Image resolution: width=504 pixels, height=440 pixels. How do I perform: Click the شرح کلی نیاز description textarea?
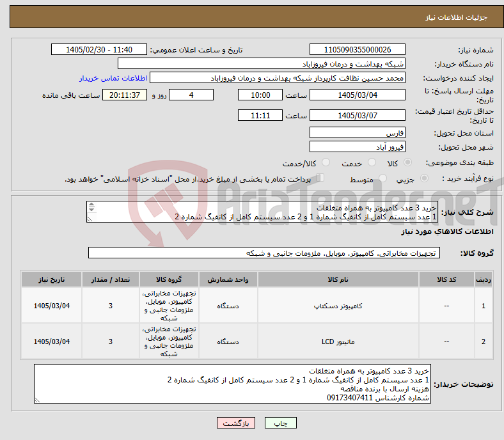pos(262,212)
